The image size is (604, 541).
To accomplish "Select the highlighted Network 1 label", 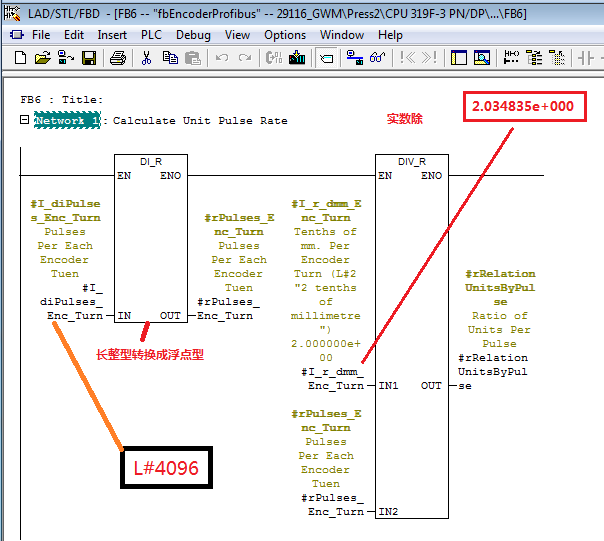I will pyautogui.click(x=68, y=120).
